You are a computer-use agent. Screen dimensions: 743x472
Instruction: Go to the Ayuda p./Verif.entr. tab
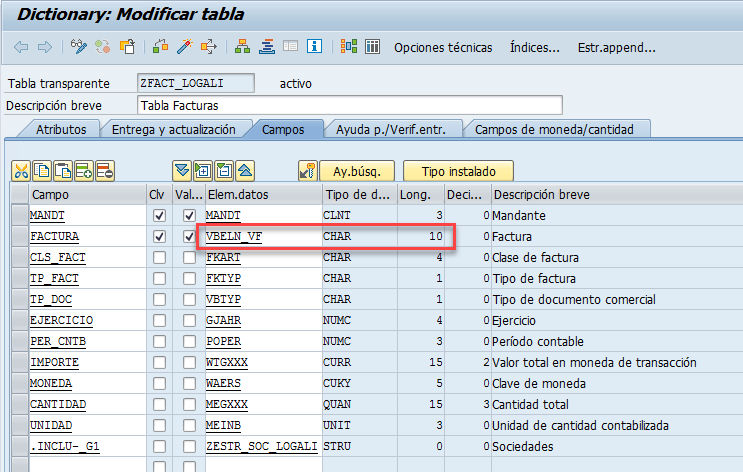tap(391, 129)
